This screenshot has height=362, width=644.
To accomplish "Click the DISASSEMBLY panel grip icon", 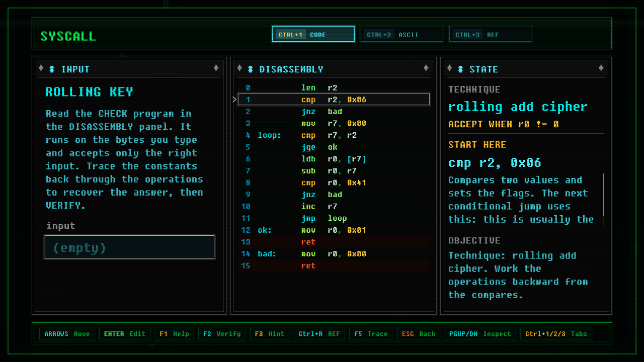I will (250, 69).
